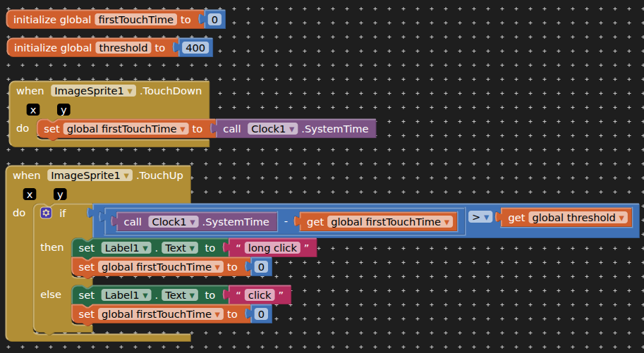This screenshot has width=644, height=353.
Task: Click the number 400 value block
Action: pos(195,48)
